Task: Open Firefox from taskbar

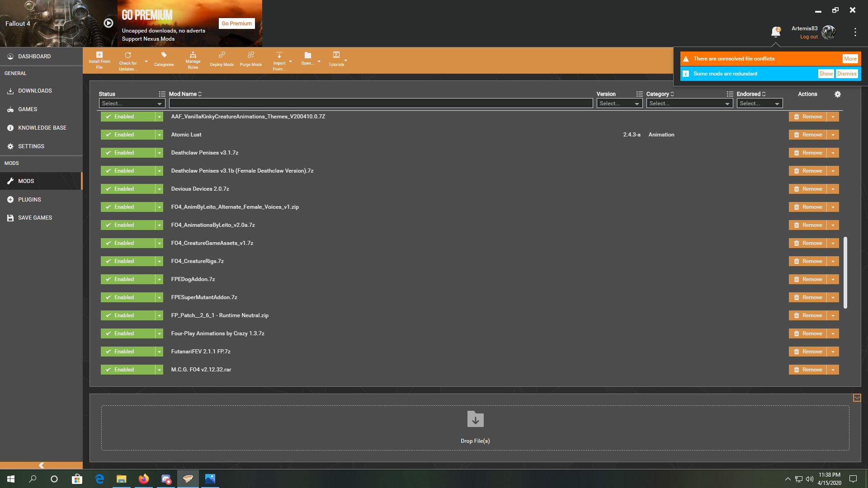Action: (144, 479)
